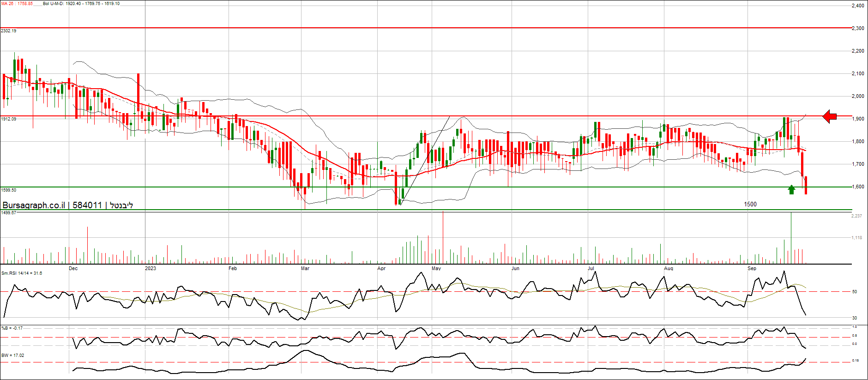Image resolution: width=868 pixels, height=380 pixels.
Task: Click the BW = 17.02 label
Action: tap(13, 356)
